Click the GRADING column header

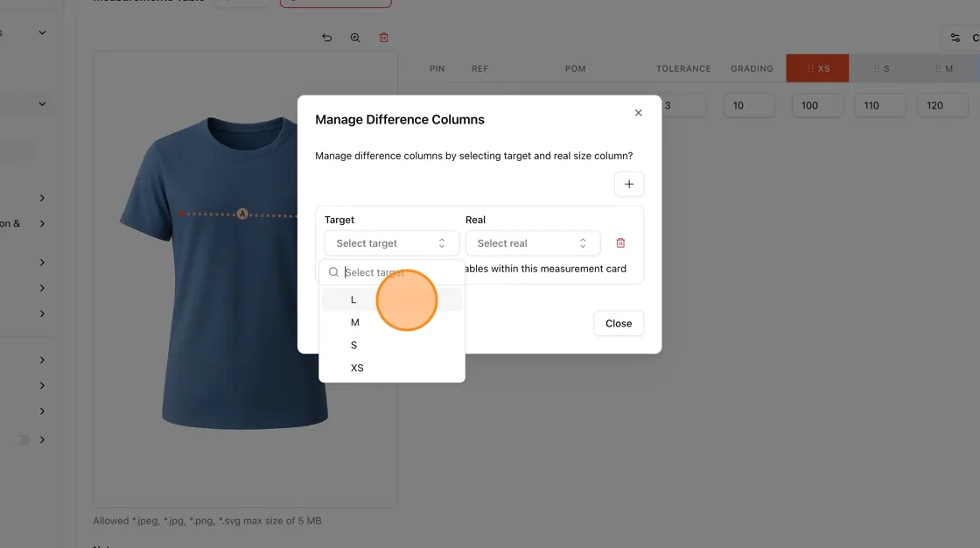tap(752, 69)
